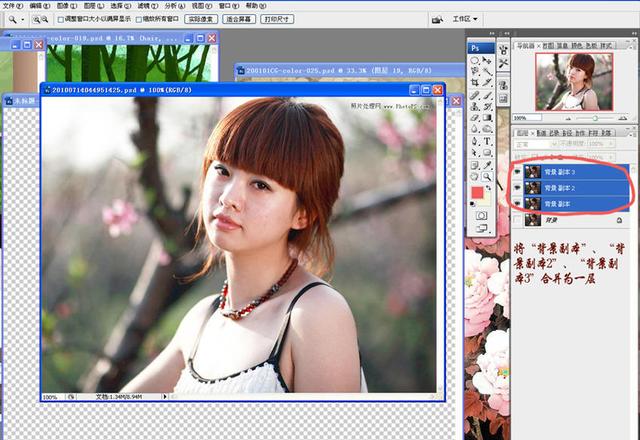
Task: Click the red foreground color swatch
Action: click(478, 192)
